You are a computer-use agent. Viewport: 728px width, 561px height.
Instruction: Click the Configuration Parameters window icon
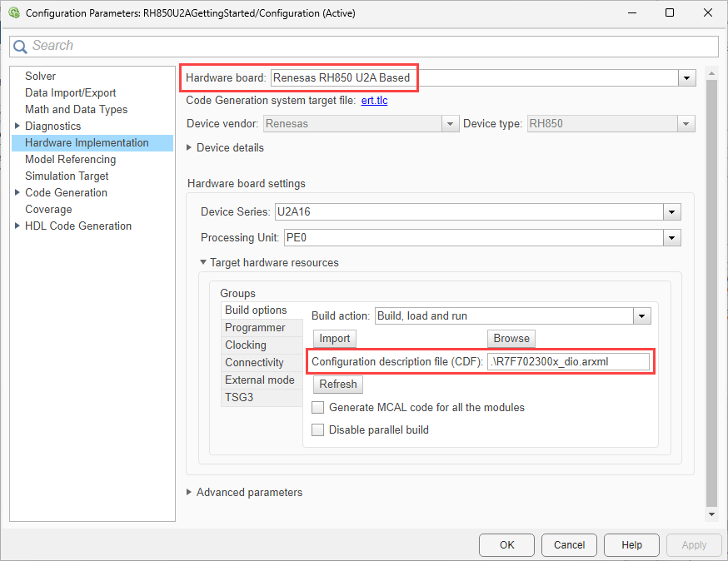(13, 13)
